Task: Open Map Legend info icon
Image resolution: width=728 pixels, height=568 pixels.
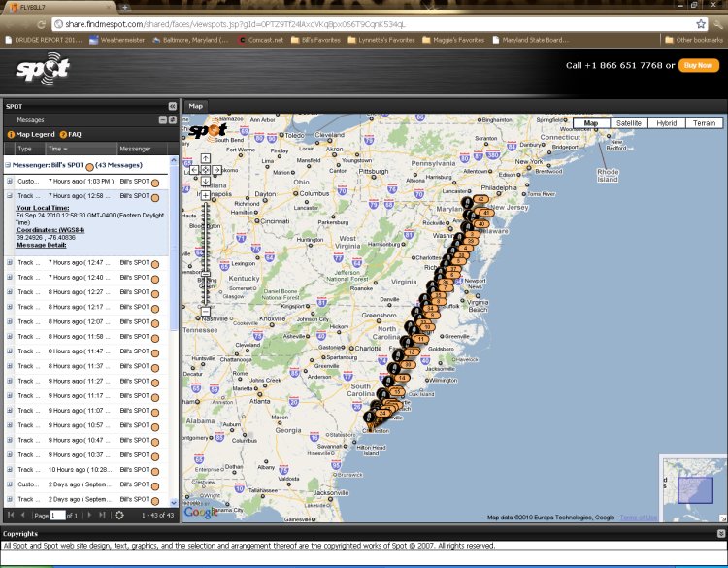Action: 11,135
